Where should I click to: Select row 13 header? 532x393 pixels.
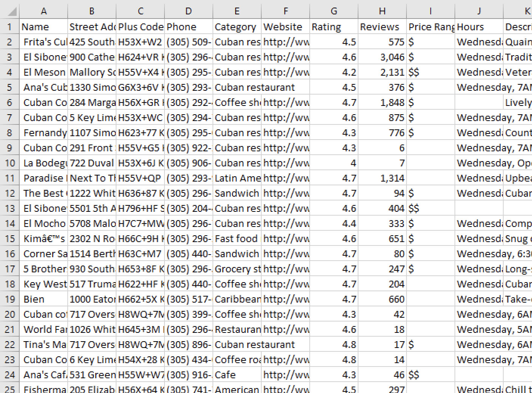tap(9, 208)
